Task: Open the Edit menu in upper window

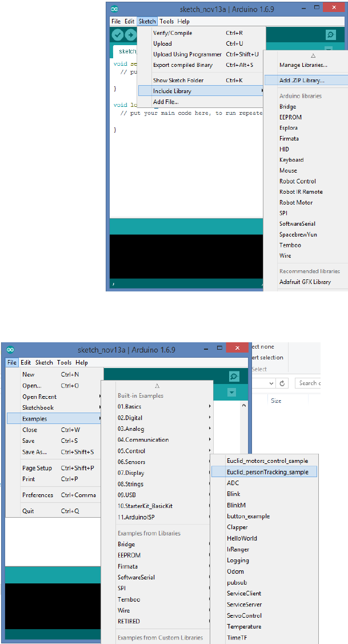Action: [129, 21]
